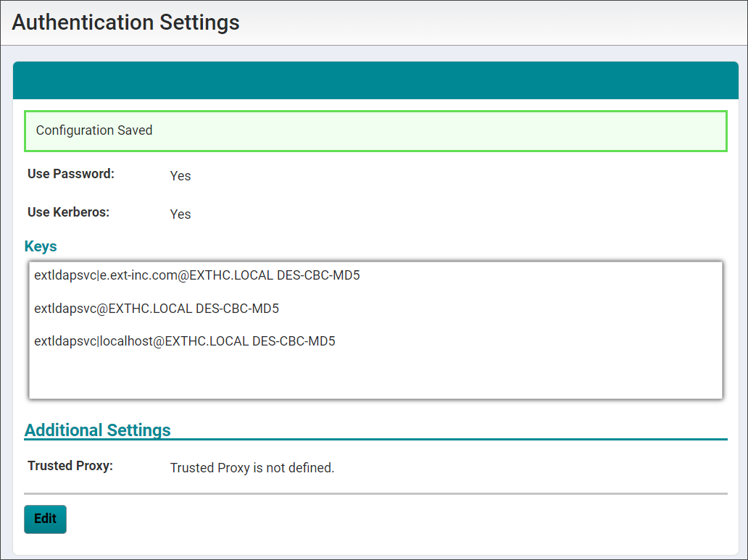The width and height of the screenshot is (748, 560).
Task: Click the empty space inside the Keys panel
Action: point(375,377)
